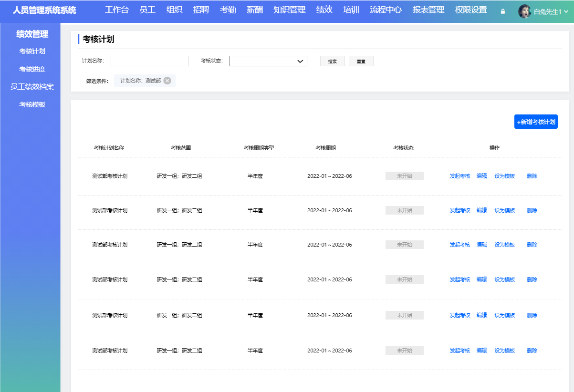Open the 工作台 menu
Viewport: 574px width, 392px height.
[117, 10]
